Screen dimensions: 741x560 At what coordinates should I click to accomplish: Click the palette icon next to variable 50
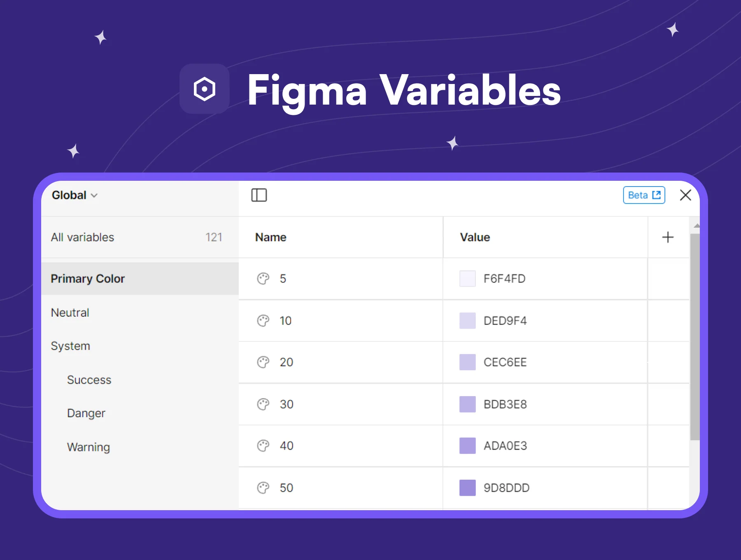coord(263,488)
